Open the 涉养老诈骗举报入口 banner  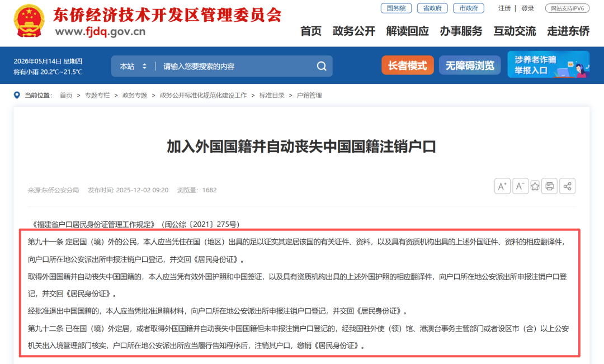548,65
